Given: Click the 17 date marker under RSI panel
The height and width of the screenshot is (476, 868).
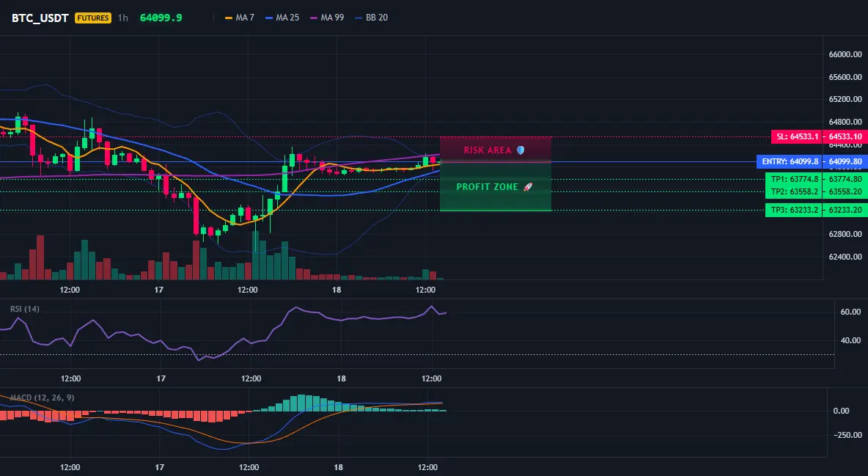Looking at the screenshot, I should (x=161, y=378).
